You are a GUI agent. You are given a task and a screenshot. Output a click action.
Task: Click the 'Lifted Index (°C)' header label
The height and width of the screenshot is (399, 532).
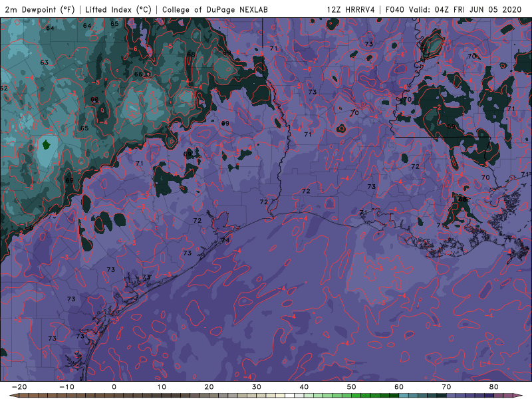(118, 9)
